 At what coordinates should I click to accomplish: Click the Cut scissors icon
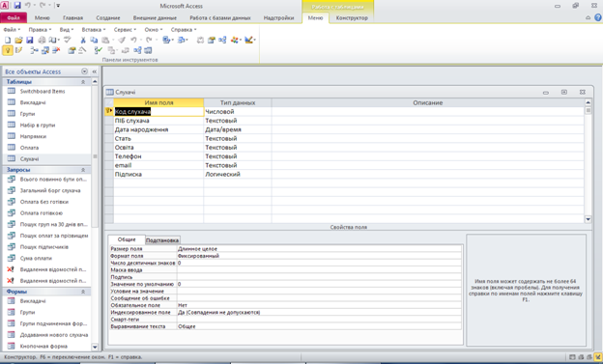point(83,40)
